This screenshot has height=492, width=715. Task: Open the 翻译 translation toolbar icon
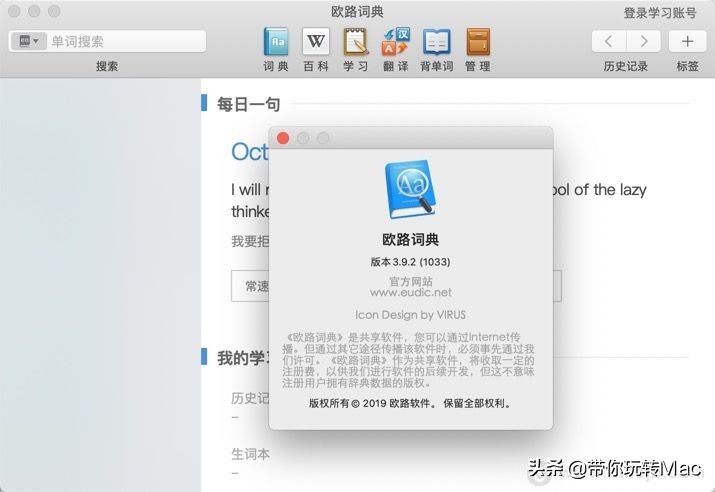[x=395, y=41]
